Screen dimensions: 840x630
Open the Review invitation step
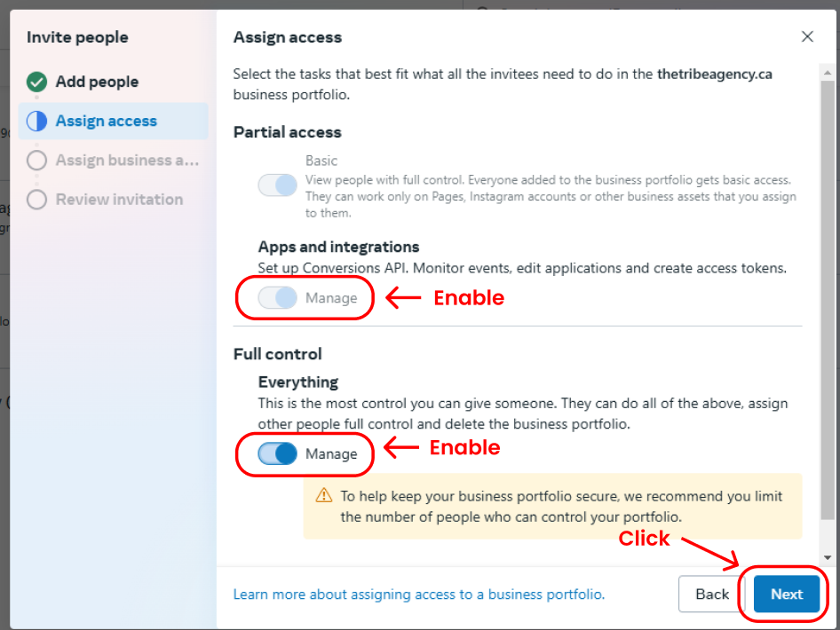click(x=119, y=200)
